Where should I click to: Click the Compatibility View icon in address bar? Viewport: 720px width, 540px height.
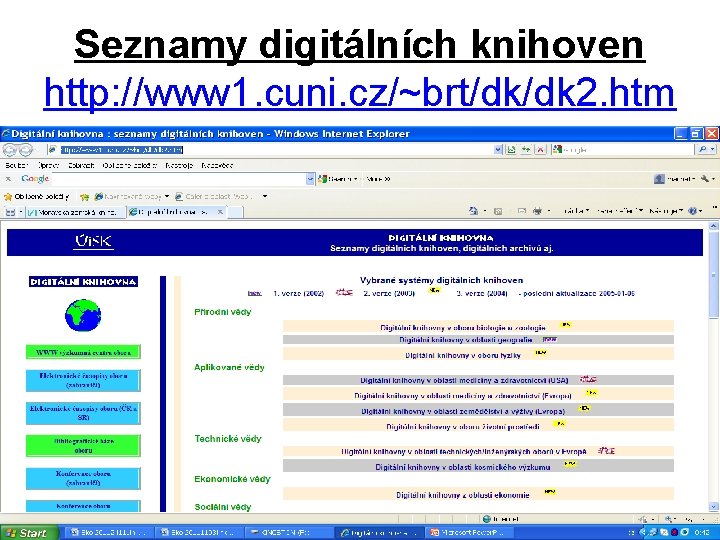(x=511, y=150)
